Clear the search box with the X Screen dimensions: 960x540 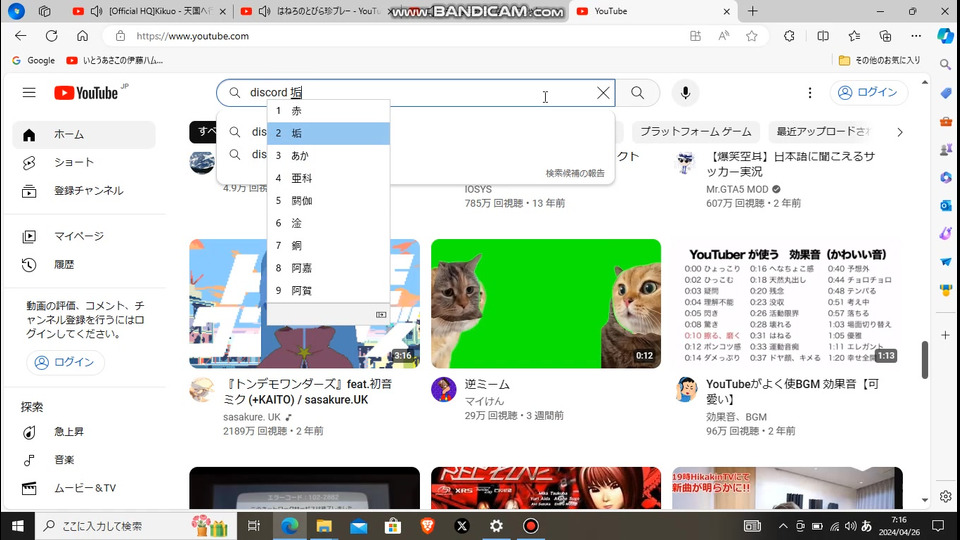pyautogui.click(x=603, y=92)
